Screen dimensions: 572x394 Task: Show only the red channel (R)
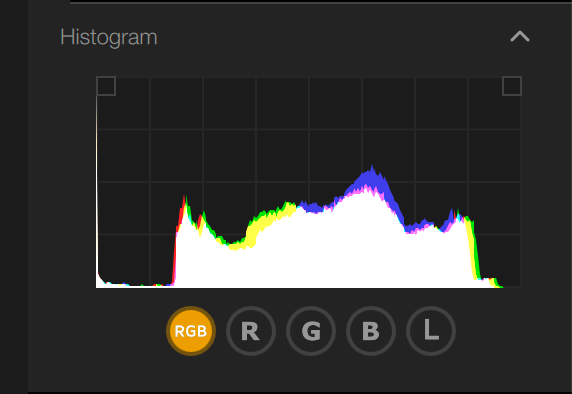[251, 331]
